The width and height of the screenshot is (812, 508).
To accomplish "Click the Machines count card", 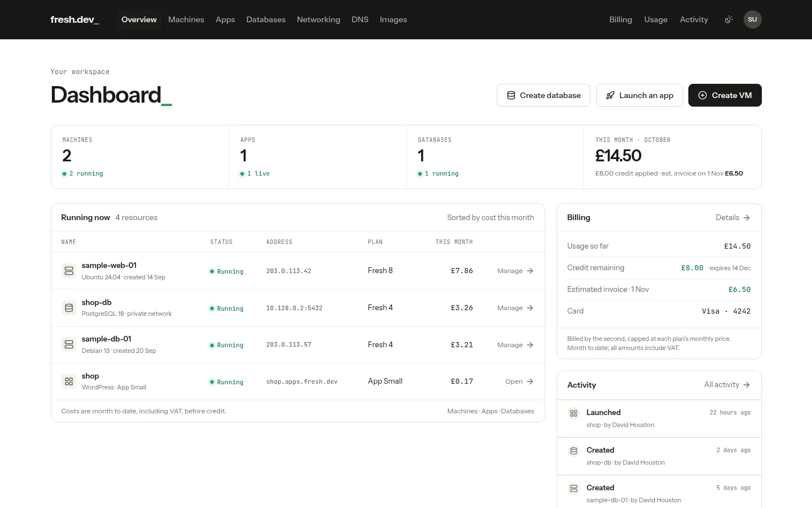I will (x=140, y=157).
